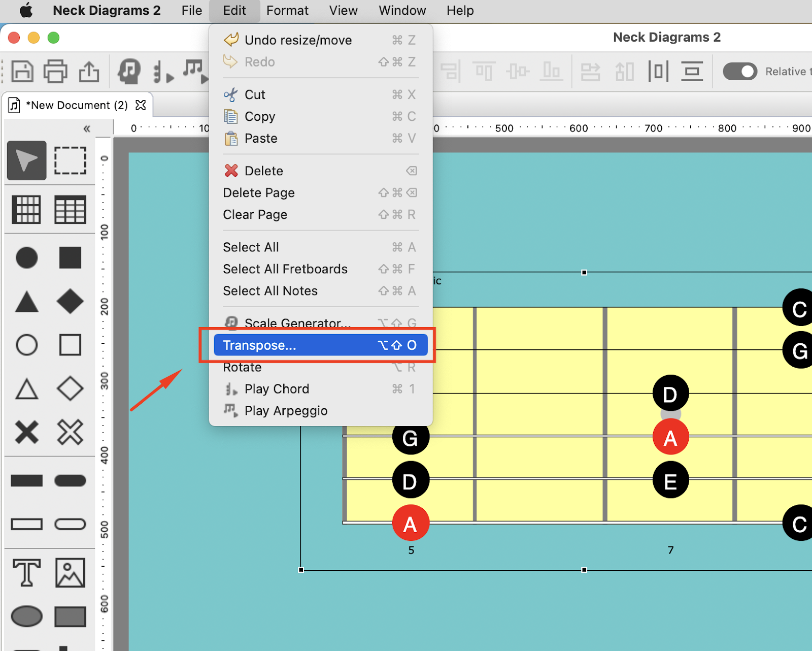The image size is (812, 651).
Task: Choose Play Chord menu entry
Action: (321, 389)
